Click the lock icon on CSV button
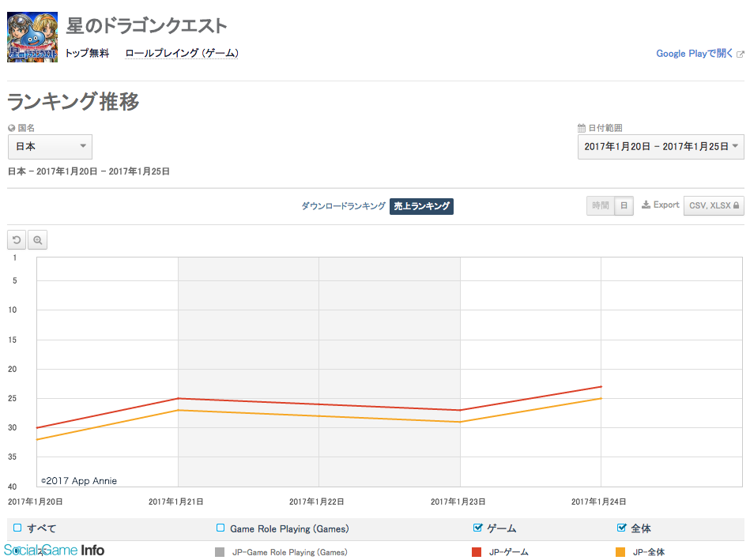Viewport: 750px width, 560px height. point(736,205)
